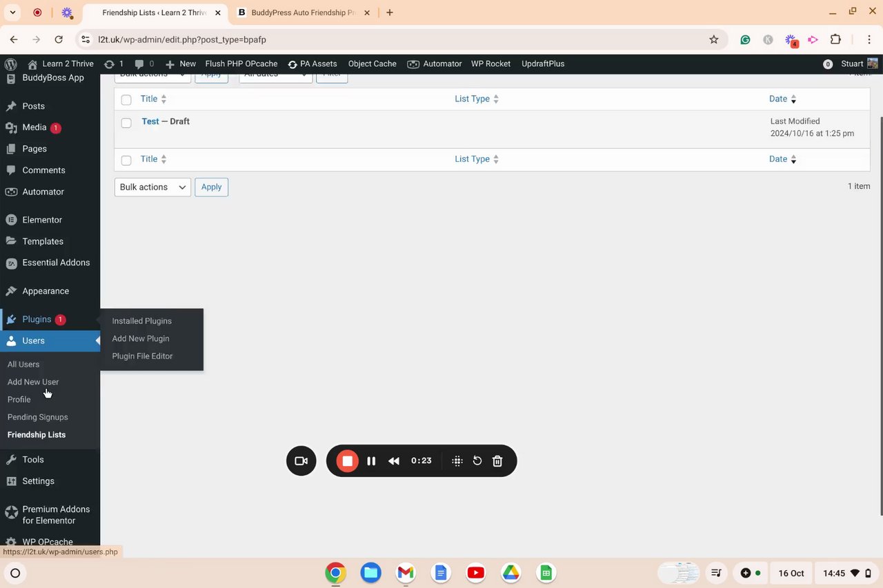
Task: Select Installed Plugins from flyout
Action: coord(141,321)
